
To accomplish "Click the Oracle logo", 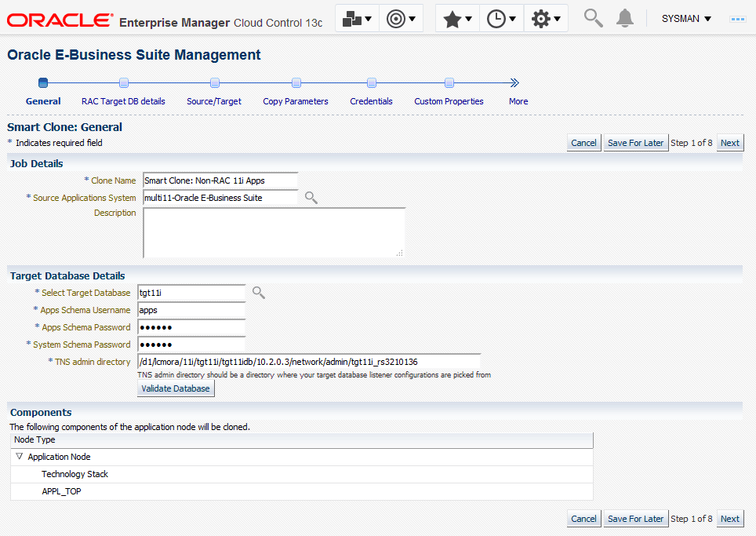I will [60, 20].
